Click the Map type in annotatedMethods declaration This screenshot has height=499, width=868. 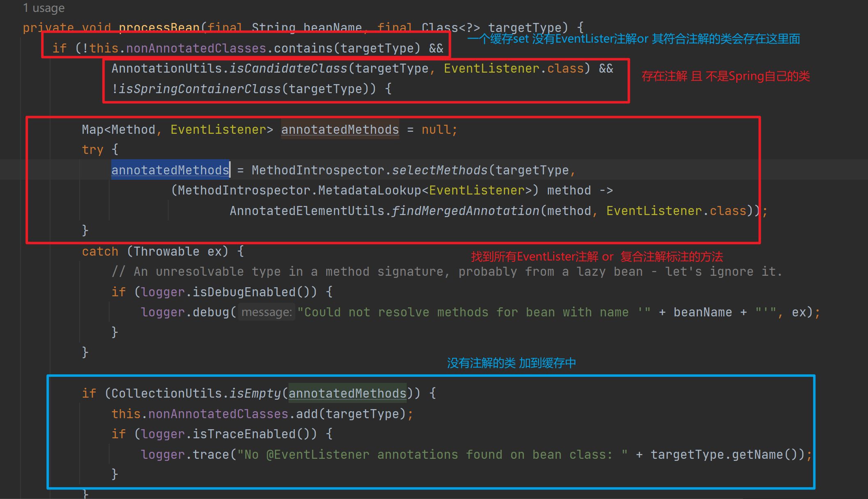(x=93, y=130)
